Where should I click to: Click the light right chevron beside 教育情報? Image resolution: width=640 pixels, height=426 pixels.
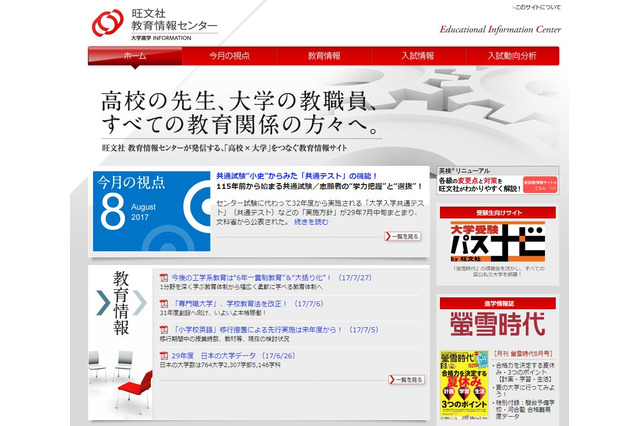[139, 303]
